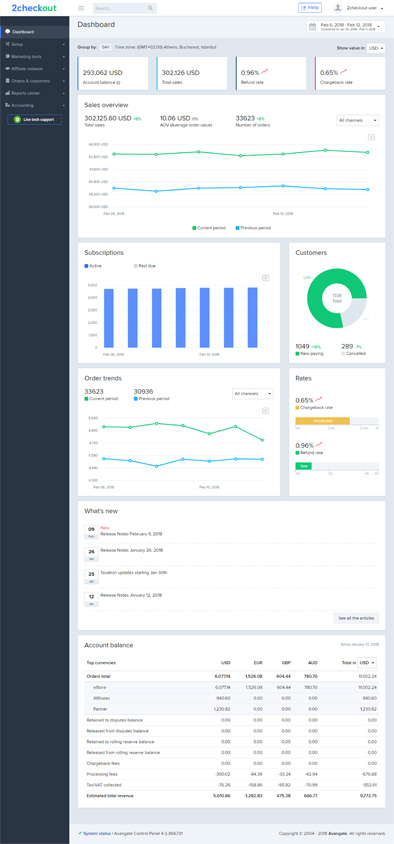Click See all the articles button

[x=356, y=618]
